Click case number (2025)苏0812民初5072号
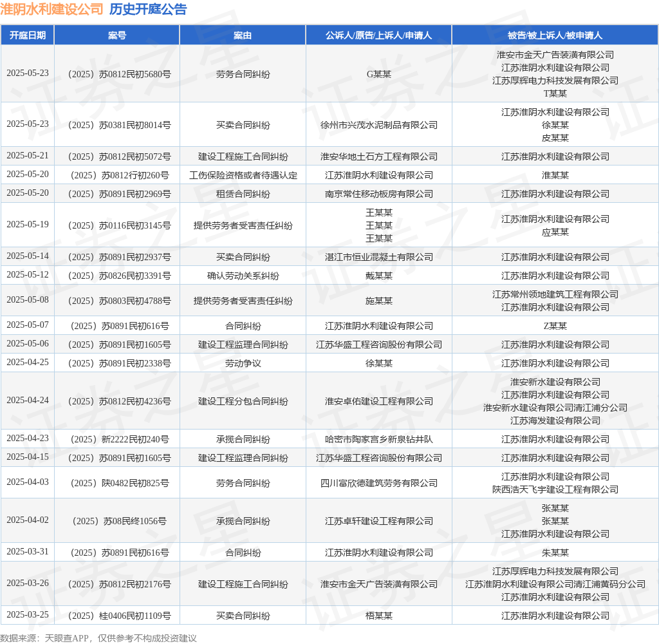Viewport: 659px width, 644px height. [119, 156]
